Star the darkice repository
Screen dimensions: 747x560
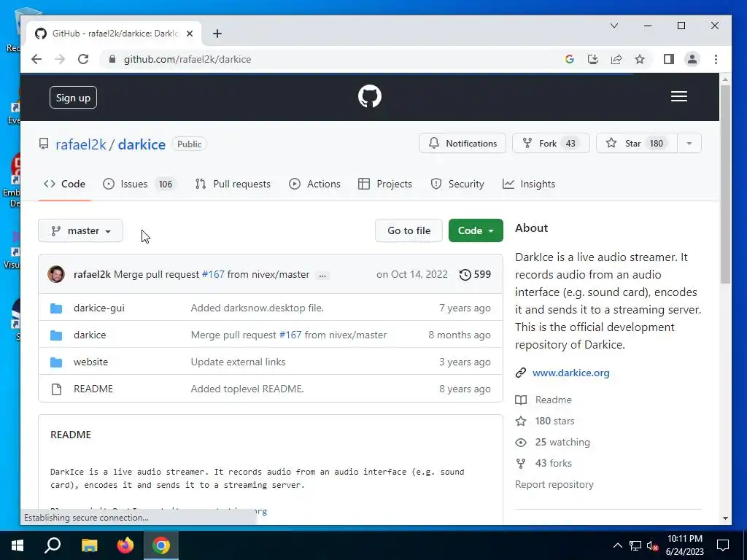click(x=636, y=144)
